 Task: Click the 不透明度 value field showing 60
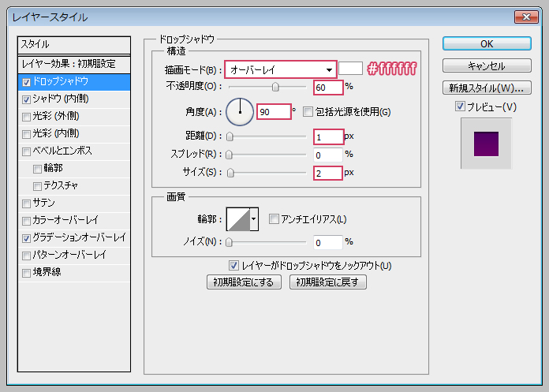(x=328, y=88)
